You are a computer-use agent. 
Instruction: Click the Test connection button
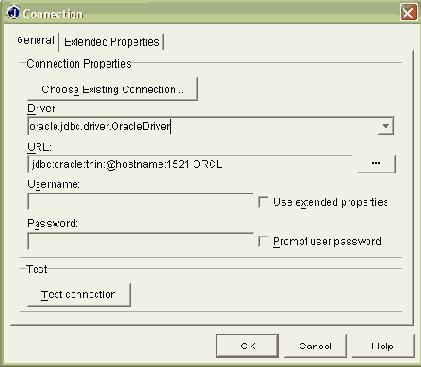point(79,295)
